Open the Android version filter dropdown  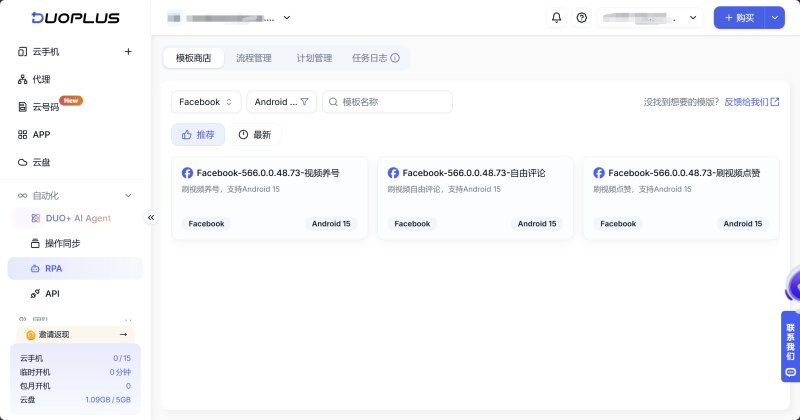[x=282, y=102]
